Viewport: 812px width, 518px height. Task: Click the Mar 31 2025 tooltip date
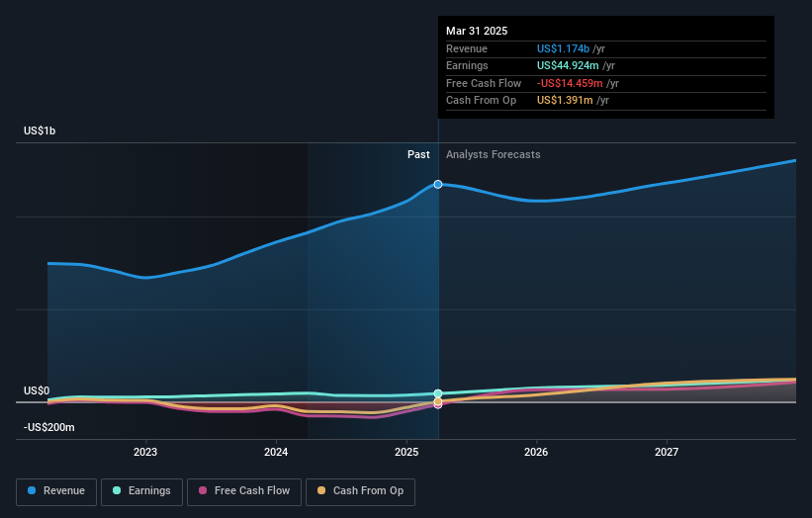477,31
